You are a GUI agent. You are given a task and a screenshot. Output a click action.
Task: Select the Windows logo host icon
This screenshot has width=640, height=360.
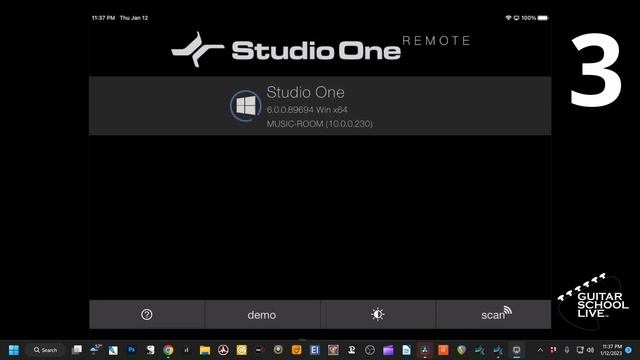tap(245, 106)
